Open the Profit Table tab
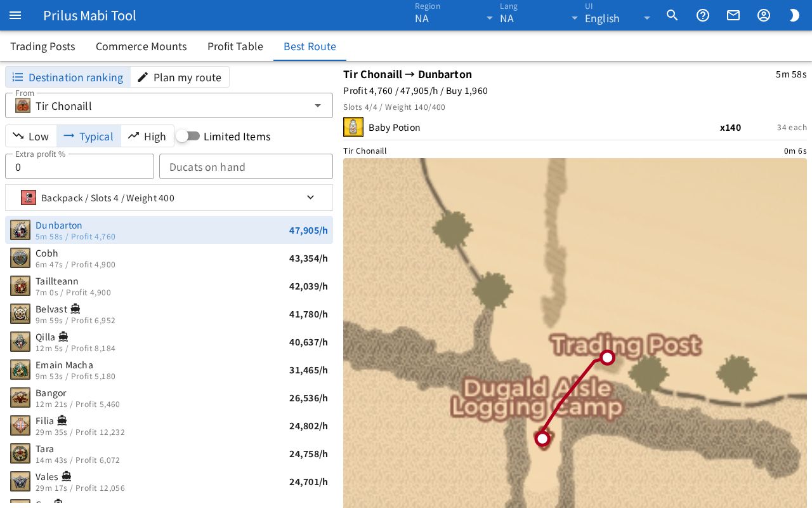 pyautogui.click(x=235, y=46)
